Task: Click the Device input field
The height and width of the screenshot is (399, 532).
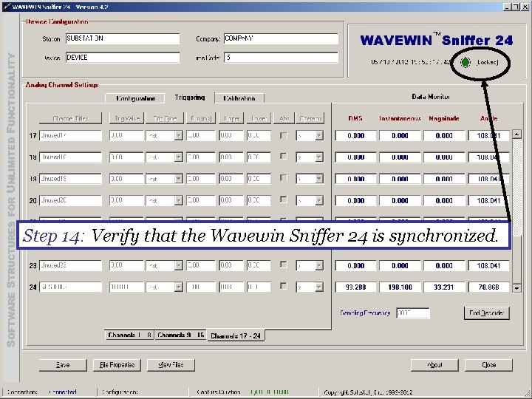Action: pyautogui.click(x=123, y=58)
